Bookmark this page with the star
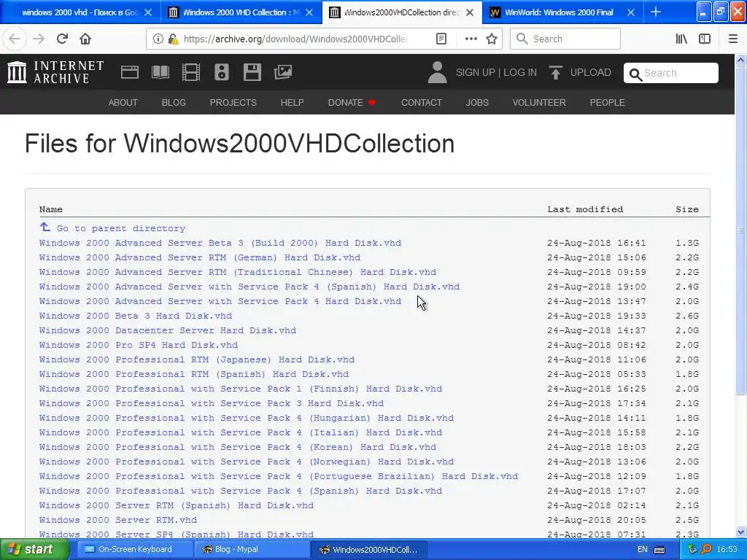 coord(492,39)
